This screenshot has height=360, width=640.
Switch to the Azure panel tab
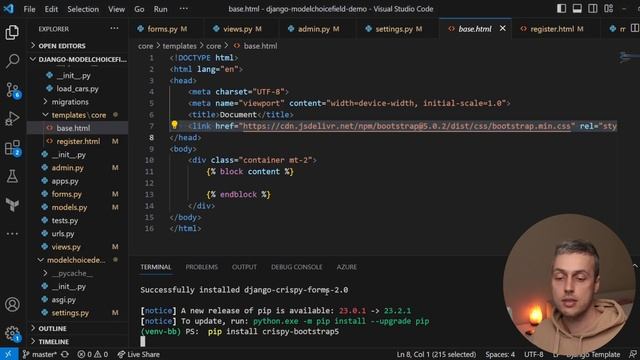click(347, 267)
